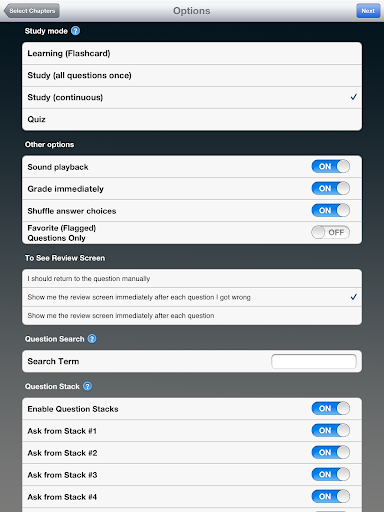Toggle Sound playback switch
The height and width of the screenshot is (512, 384).
[331, 166]
